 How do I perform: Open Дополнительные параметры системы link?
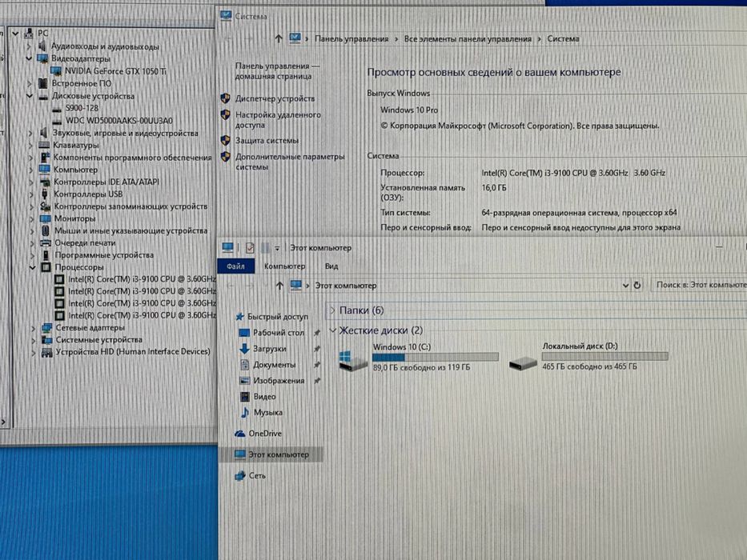click(x=290, y=162)
